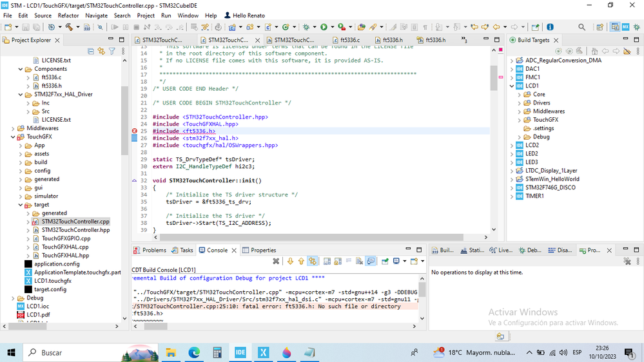Click the green Run button in toolbar
The height and width of the screenshot is (362, 644).
coord(324,27)
